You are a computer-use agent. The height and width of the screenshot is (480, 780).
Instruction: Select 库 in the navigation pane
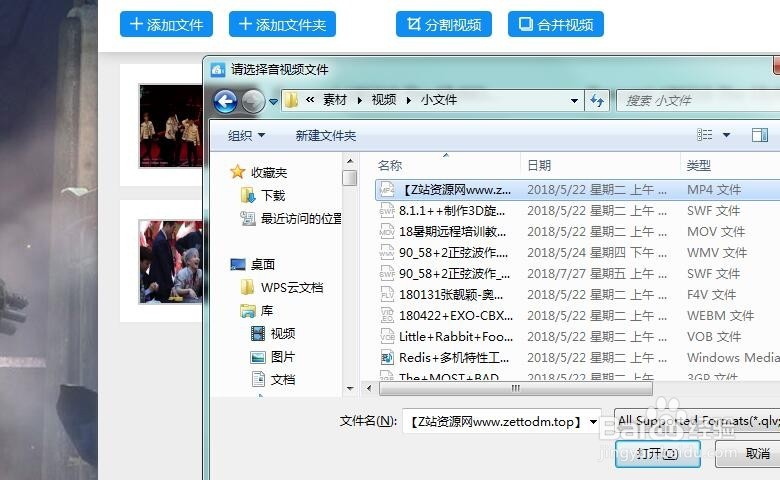coord(257,311)
